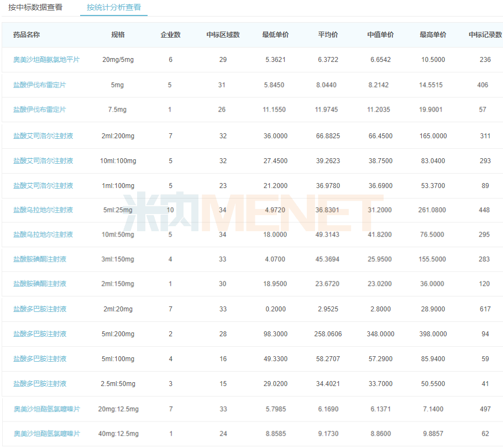Viewport: 503px width, 448px height.
Task: Open 盐酸艾司洛尔注射液 link for 10ml:100mg
Action: (x=43, y=161)
